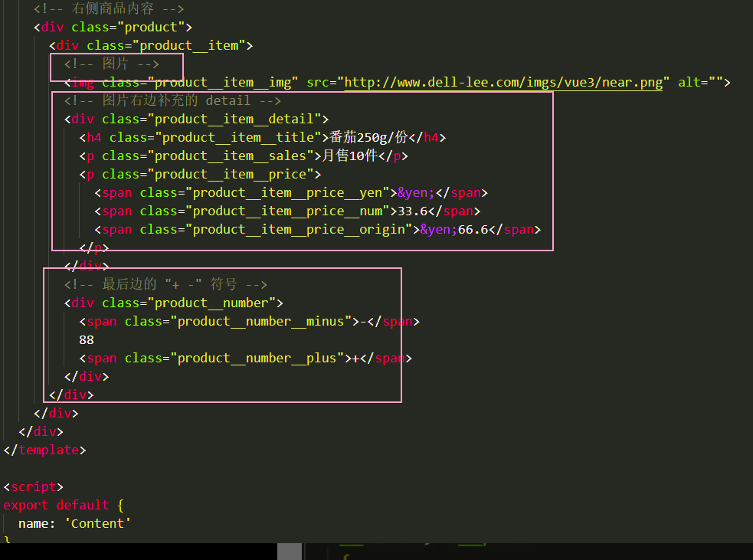This screenshot has height=560, width=753.
Task: Select the div class="product" opening line
Action: (113, 27)
